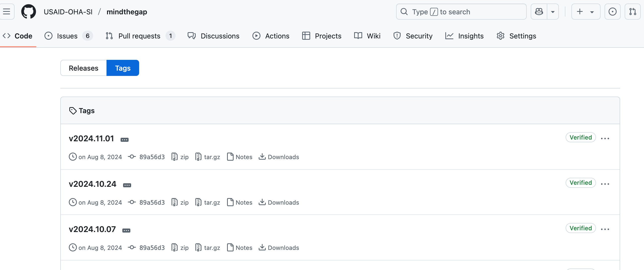Image resolution: width=644 pixels, height=270 pixels.
Task: Open the Actions tab
Action: pyautogui.click(x=271, y=36)
